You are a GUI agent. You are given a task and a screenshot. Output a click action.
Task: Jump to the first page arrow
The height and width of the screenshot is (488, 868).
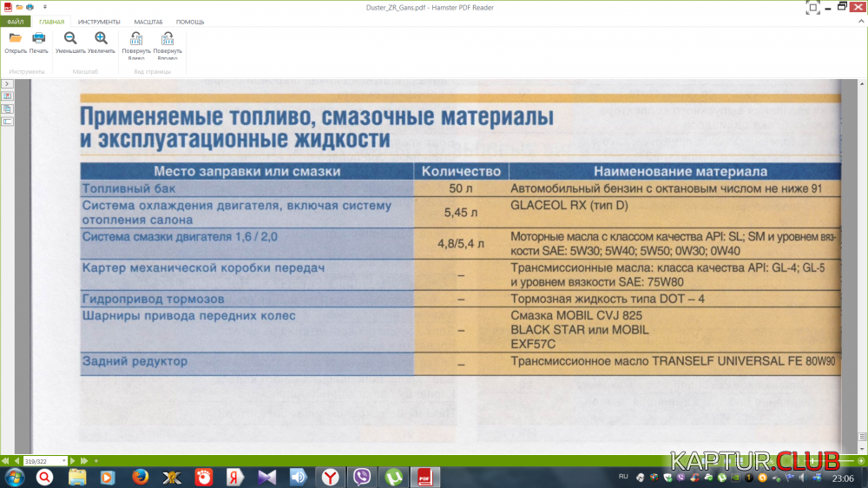click(x=6, y=461)
